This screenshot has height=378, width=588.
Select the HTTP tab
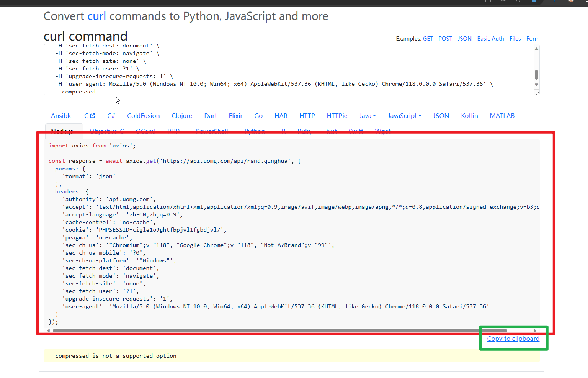[x=307, y=116]
